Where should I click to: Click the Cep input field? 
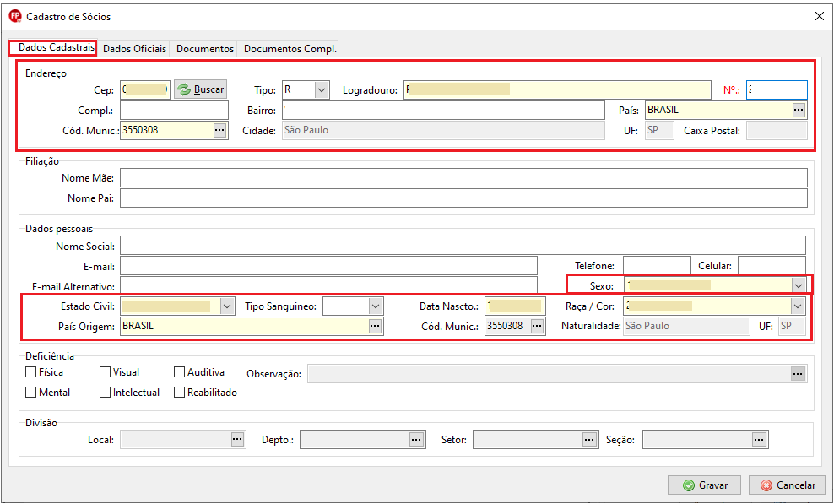(144, 89)
